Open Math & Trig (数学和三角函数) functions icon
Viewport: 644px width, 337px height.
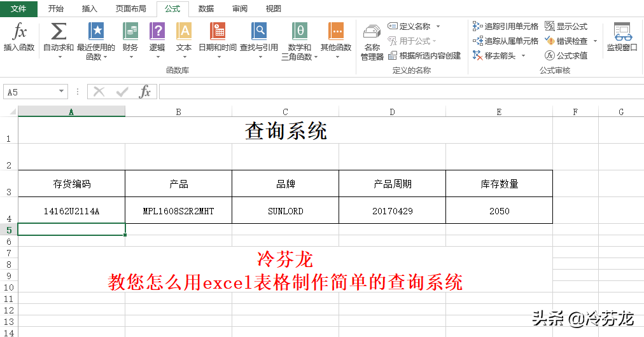point(300,32)
